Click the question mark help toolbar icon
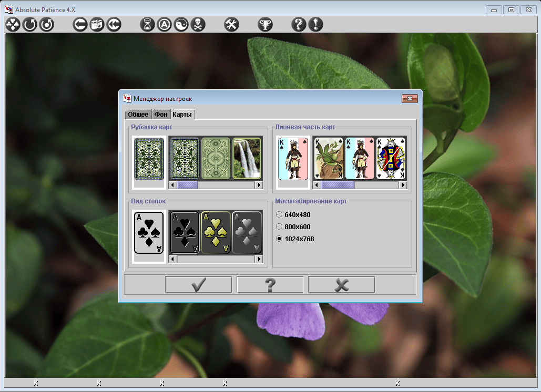541x392 pixels. tap(299, 24)
